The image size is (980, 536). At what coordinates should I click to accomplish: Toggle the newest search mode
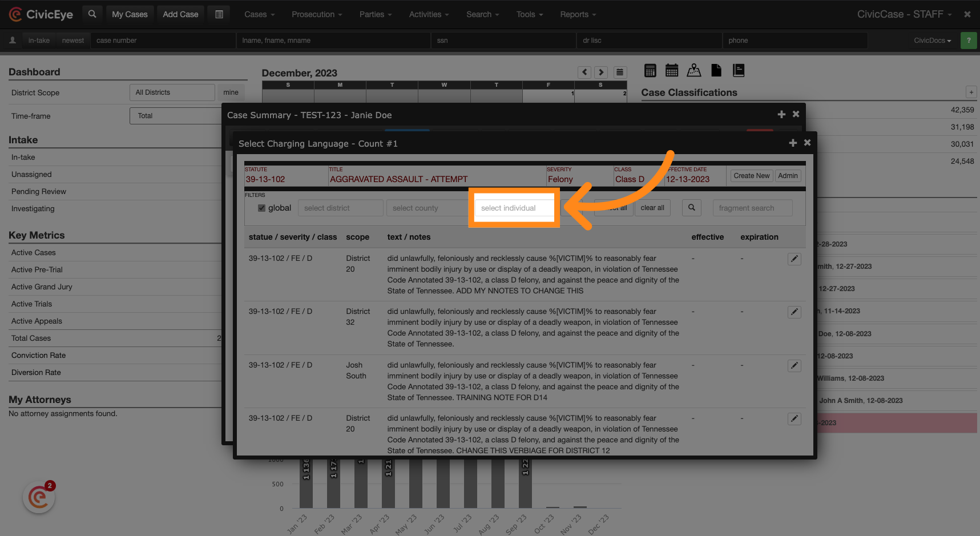(x=73, y=41)
